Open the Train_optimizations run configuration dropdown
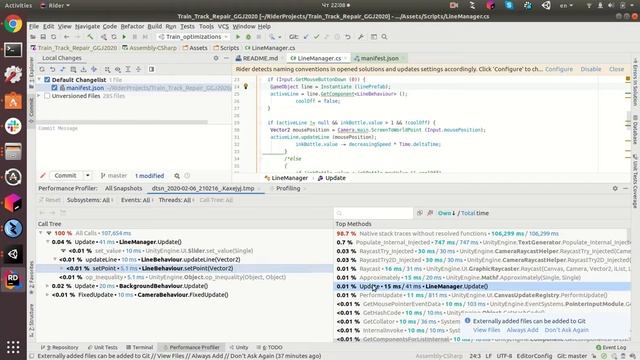640x360 pixels. click(193, 37)
